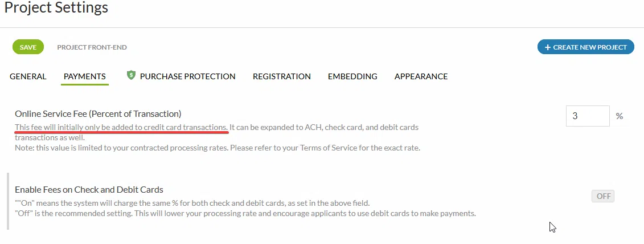Click the green shield dollar icon
Viewport: 644px width, 244px height.
point(131,75)
